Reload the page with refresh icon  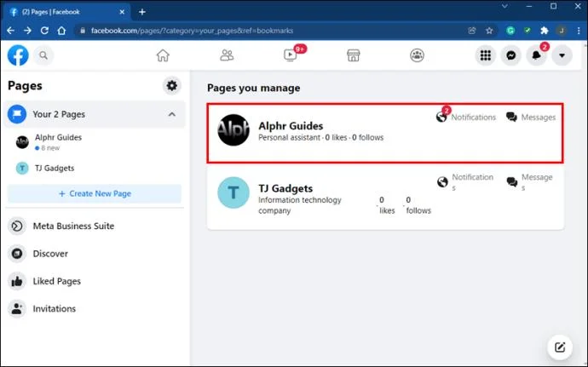44,31
